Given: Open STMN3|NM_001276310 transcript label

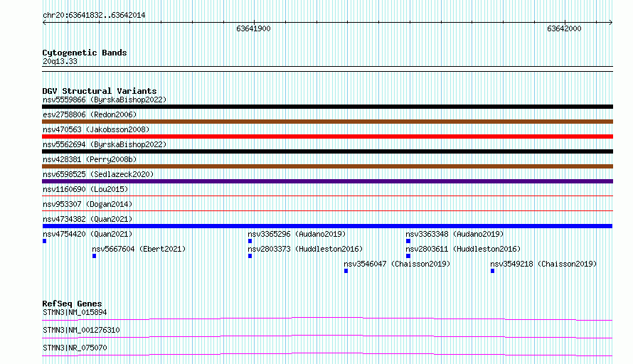Looking at the screenshot, I should pyautogui.click(x=81, y=330).
